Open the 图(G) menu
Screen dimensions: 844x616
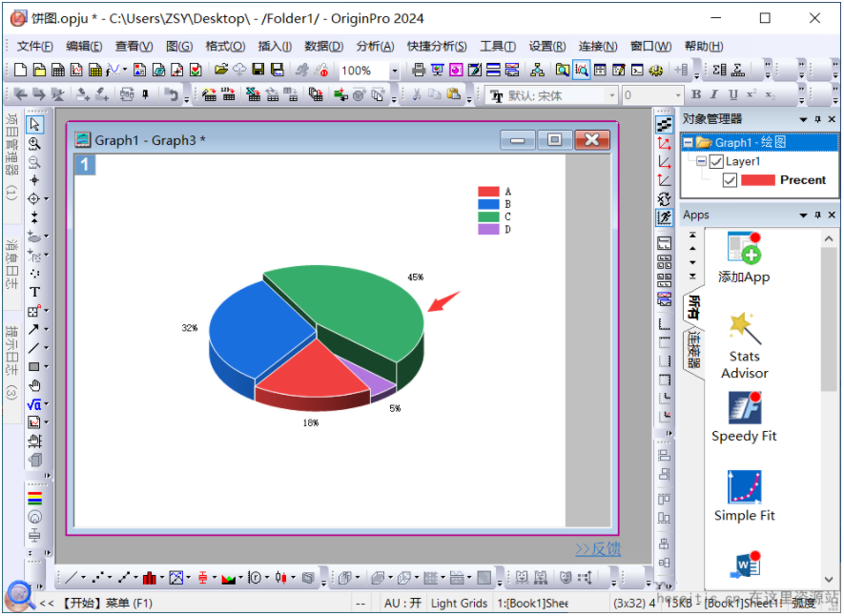click(x=179, y=47)
